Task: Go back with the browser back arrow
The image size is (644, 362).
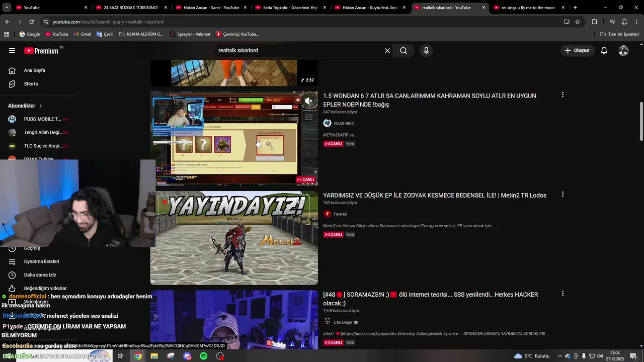Action: tap(7, 22)
